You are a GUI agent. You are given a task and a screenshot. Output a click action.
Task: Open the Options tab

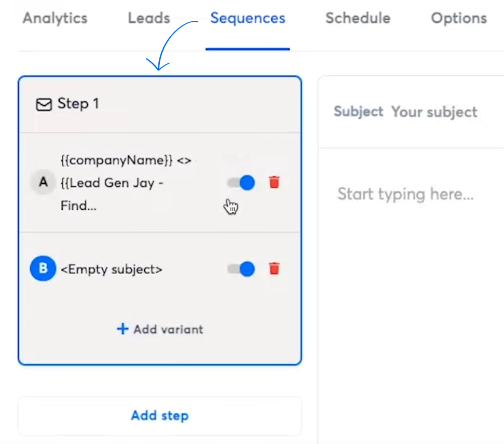(458, 18)
